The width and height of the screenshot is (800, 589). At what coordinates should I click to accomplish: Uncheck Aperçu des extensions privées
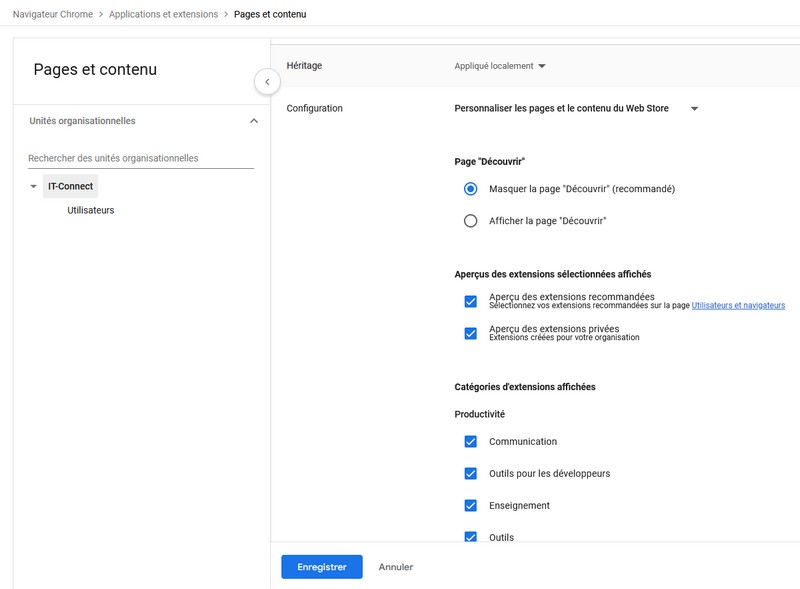pos(471,333)
